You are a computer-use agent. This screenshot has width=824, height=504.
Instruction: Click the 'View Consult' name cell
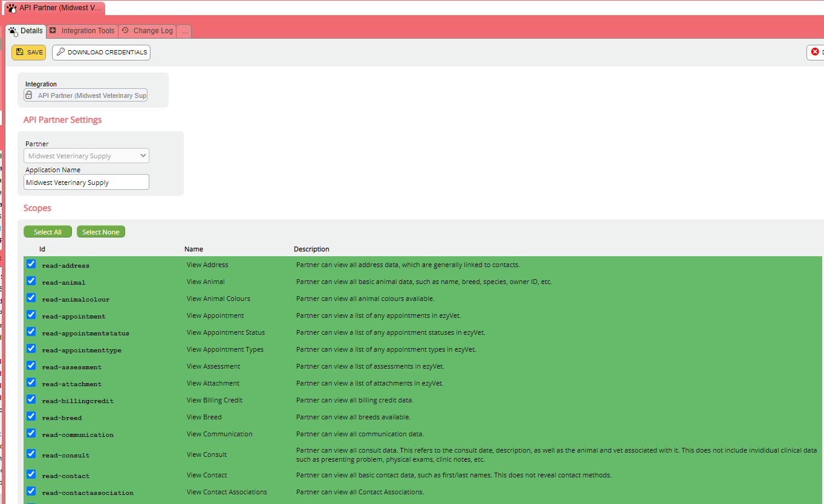[207, 454]
